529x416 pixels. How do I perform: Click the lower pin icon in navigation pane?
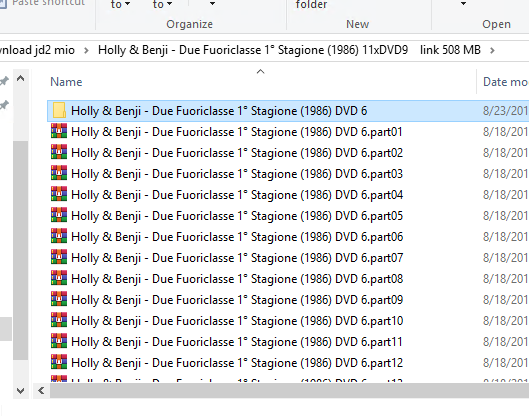pos(4,105)
